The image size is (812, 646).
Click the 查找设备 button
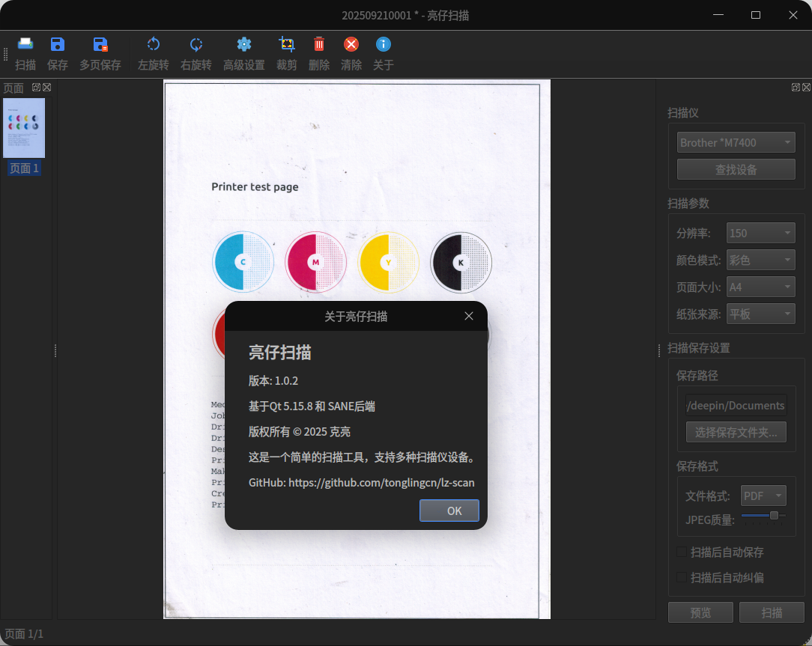(x=736, y=169)
